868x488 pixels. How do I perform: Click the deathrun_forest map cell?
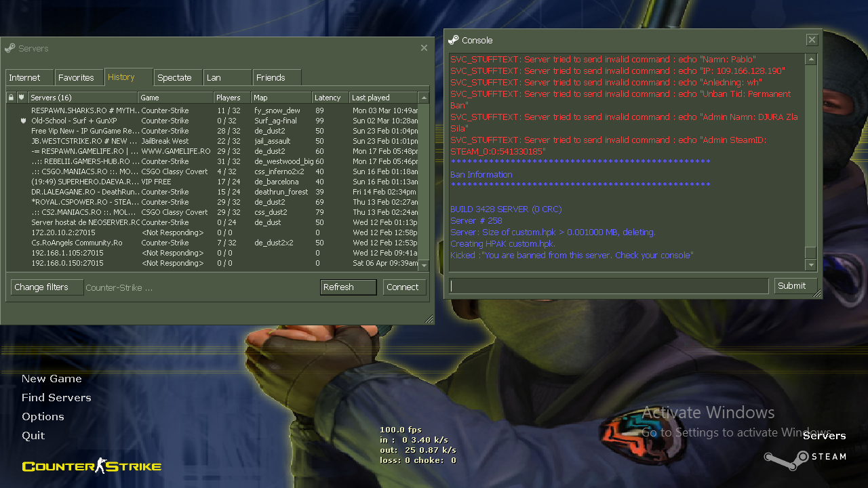pyautogui.click(x=281, y=192)
